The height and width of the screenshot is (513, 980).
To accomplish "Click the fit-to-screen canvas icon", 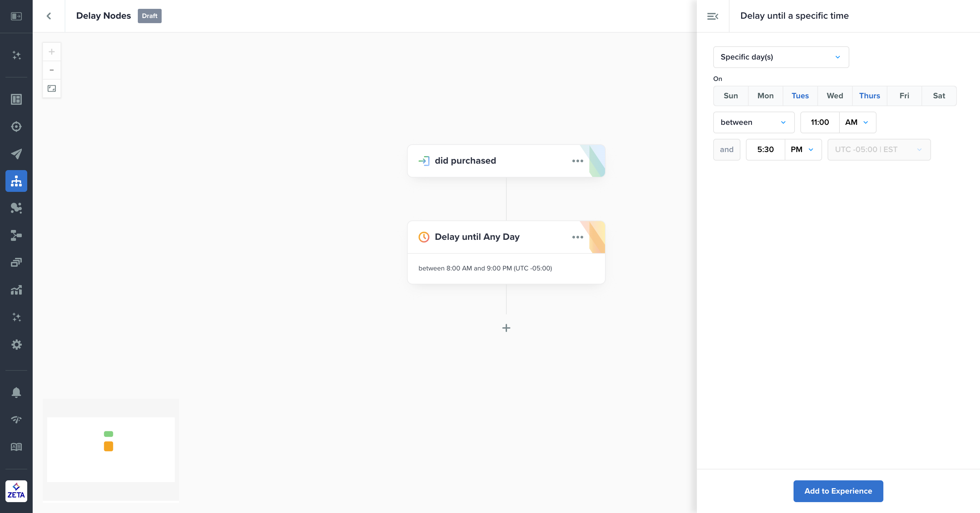I will (52, 88).
